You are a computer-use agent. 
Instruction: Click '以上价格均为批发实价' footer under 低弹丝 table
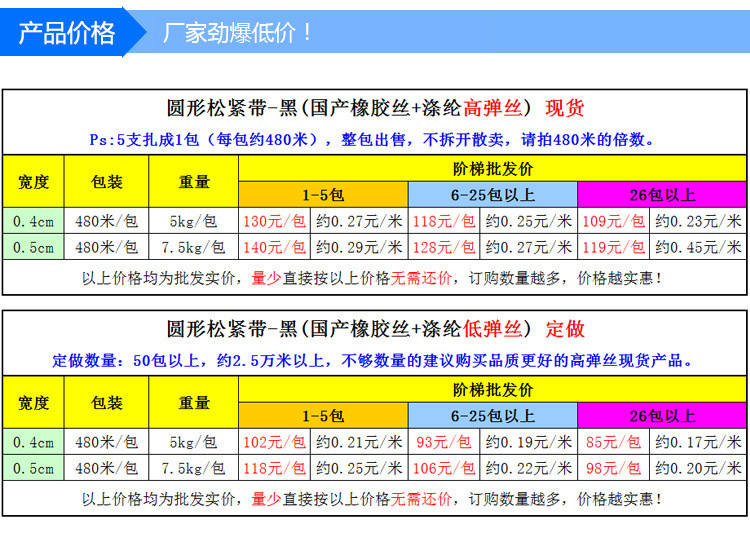pos(372,498)
